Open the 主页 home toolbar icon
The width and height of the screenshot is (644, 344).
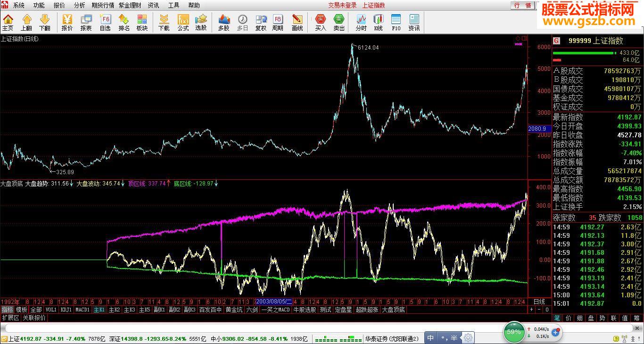8,22
